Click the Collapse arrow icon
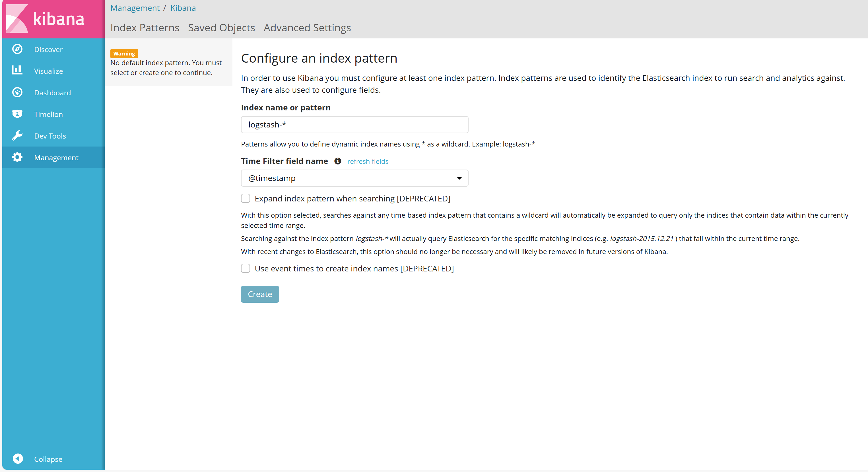Screen dimensions: 868x472 point(18,459)
